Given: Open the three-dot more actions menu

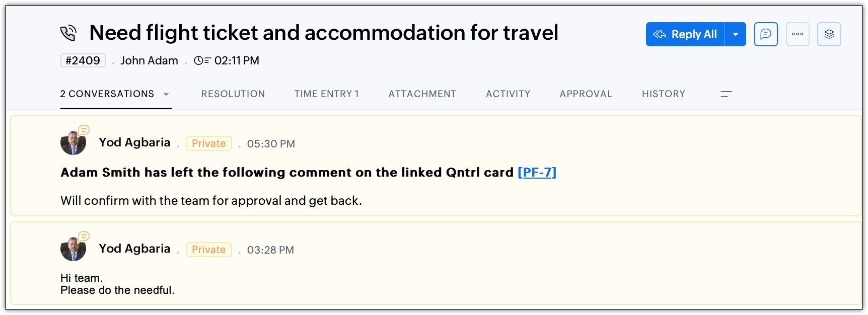Looking at the screenshot, I should click(798, 34).
